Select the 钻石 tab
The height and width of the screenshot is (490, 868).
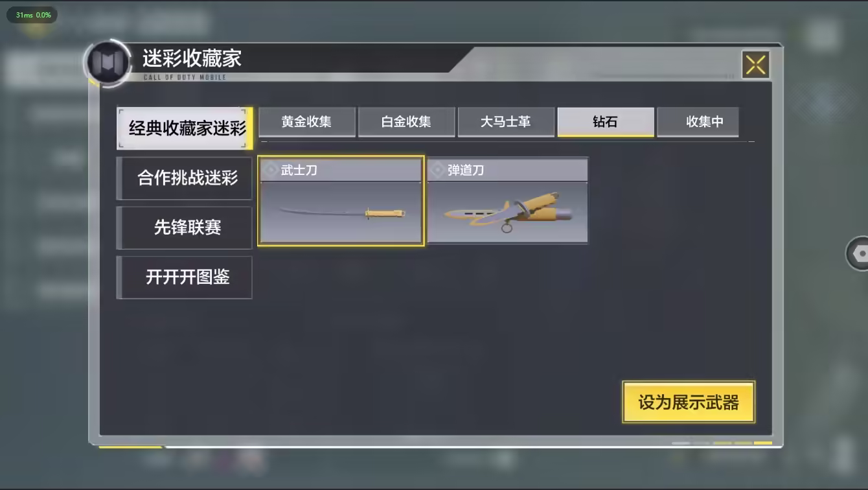click(606, 122)
